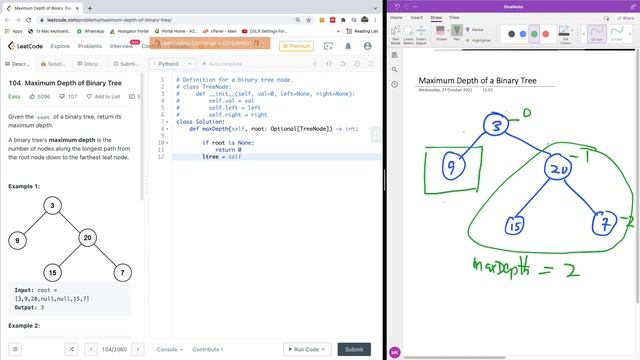Image resolution: width=640 pixels, height=360 pixels.
Task: Open Explore link in LeetCode navbar
Action: point(60,46)
